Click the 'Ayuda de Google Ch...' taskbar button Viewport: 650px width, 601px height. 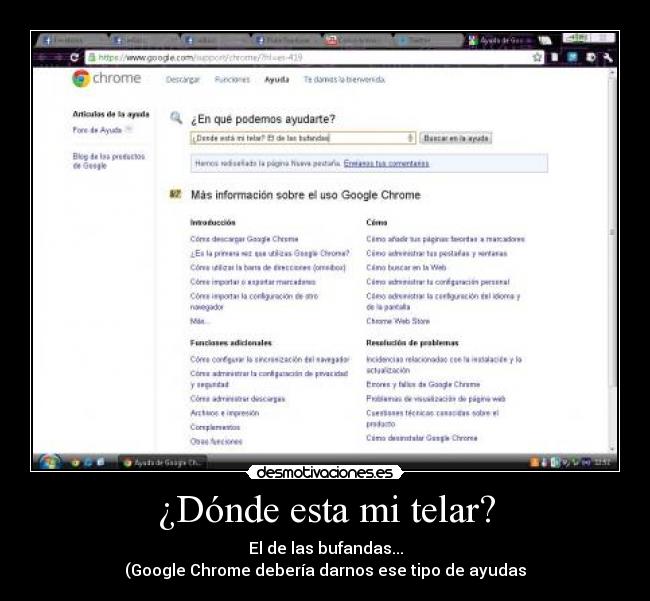pos(162,462)
